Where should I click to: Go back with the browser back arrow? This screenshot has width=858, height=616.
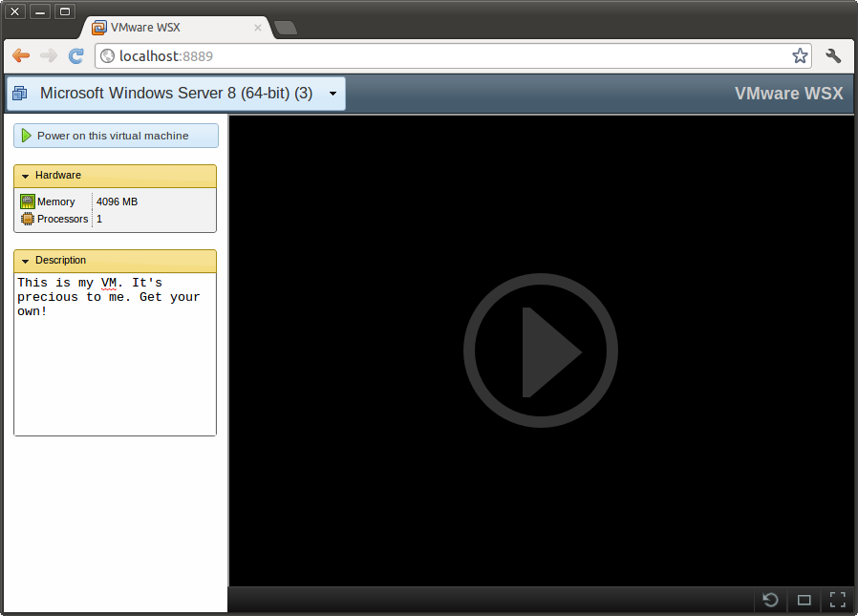[x=21, y=55]
